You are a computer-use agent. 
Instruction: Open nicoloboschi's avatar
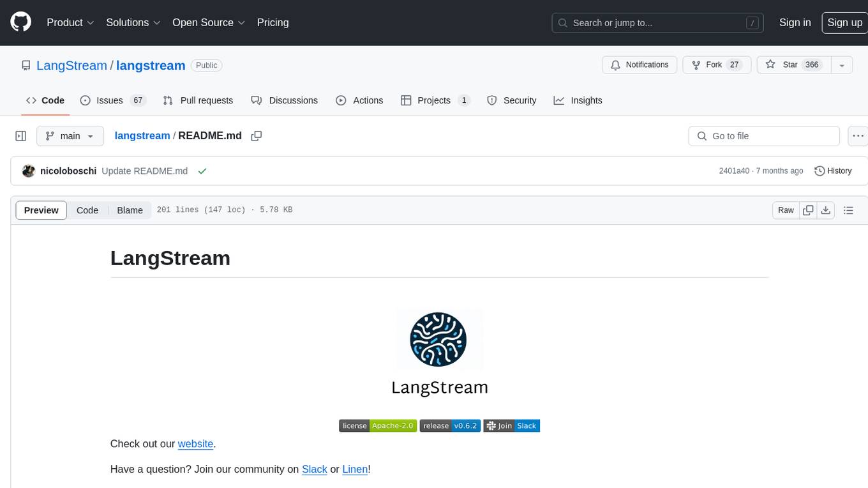tap(28, 171)
